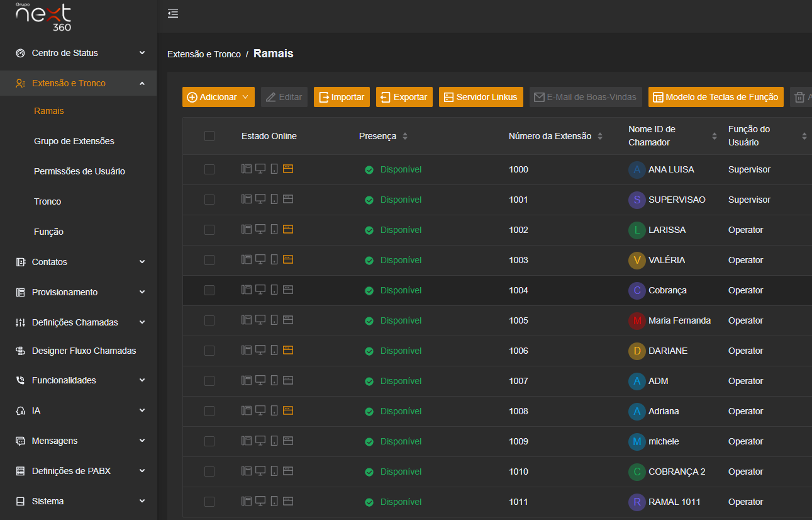This screenshot has height=520, width=812.
Task: Click the Definições Chamadas sliders icon
Action: (x=20, y=322)
